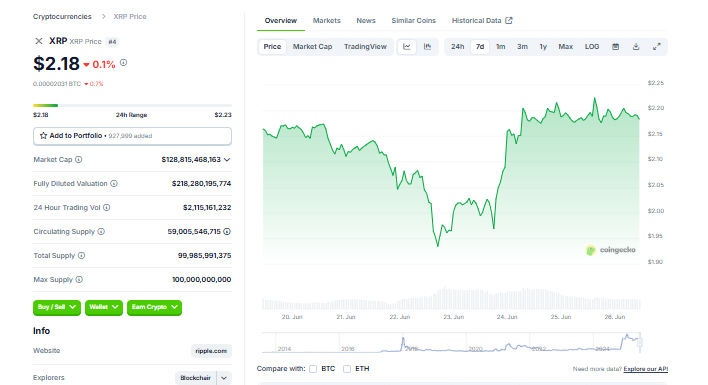The image size is (708, 385).
Task: Select TradingView chart mode
Action: tap(365, 46)
